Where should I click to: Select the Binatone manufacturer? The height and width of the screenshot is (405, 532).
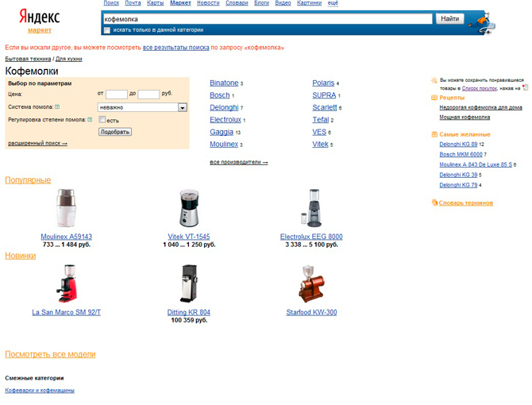pyautogui.click(x=224, y=83)
